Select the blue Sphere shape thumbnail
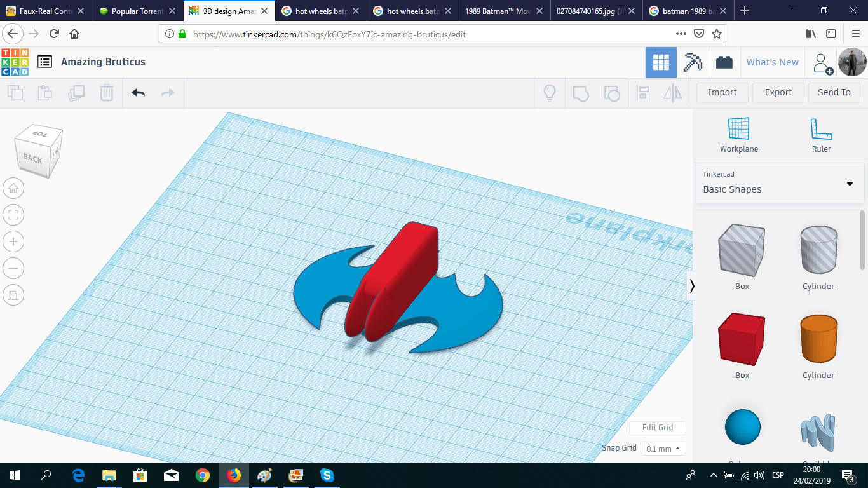Viewport: 868px width, 488px height. point(742,427)
